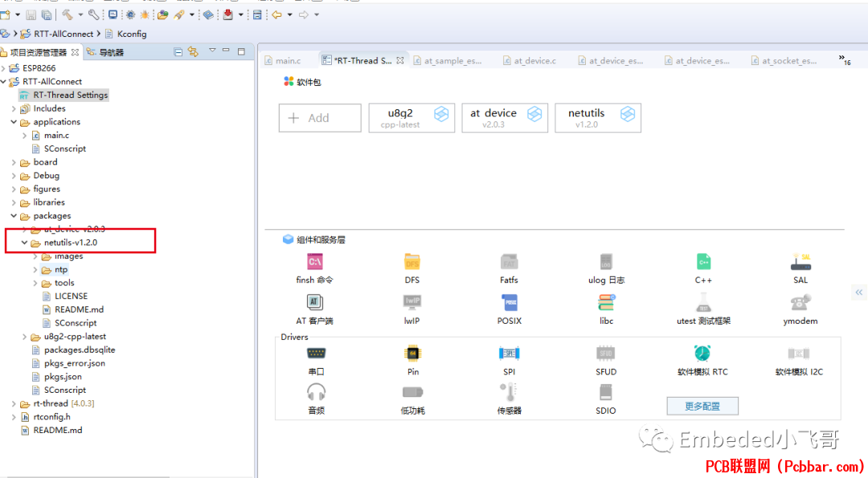Enable the greyed 低功耗 driver

coord(412,392)
